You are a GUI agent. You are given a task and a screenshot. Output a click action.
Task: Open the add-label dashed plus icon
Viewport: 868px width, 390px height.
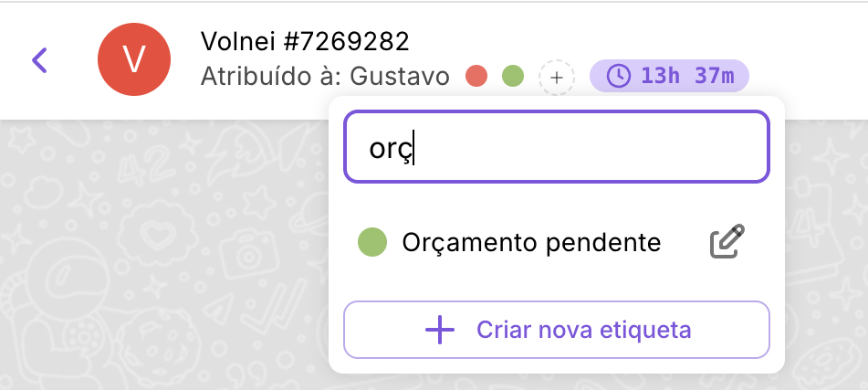(x=557, y=77)
